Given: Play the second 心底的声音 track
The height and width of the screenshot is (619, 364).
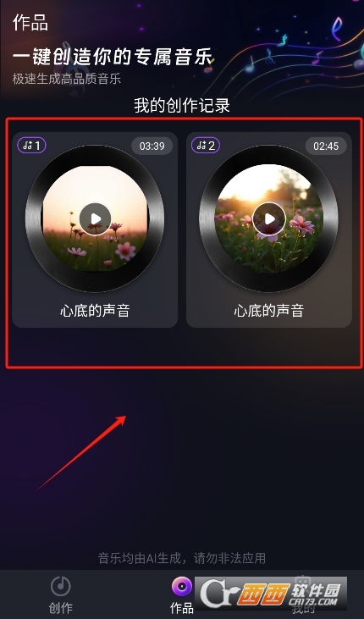Looking at the screenshot, I should click(269, 218).
